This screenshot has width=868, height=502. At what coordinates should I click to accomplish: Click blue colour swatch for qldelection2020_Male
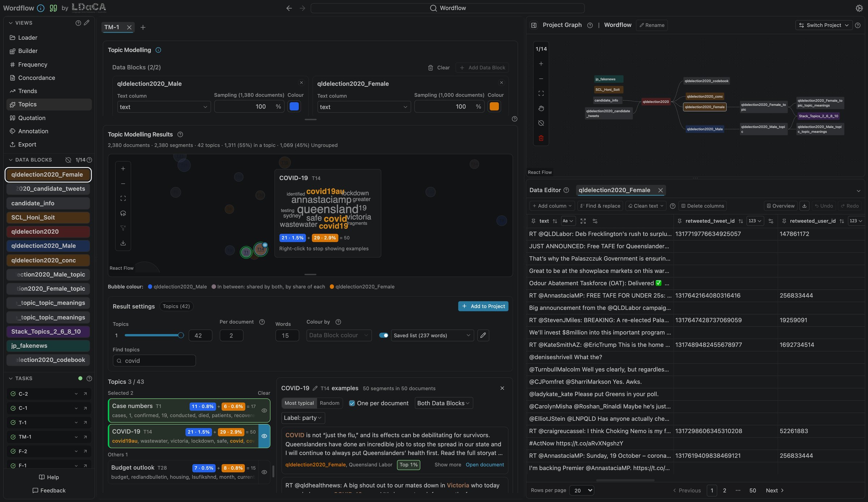(294, 107)
